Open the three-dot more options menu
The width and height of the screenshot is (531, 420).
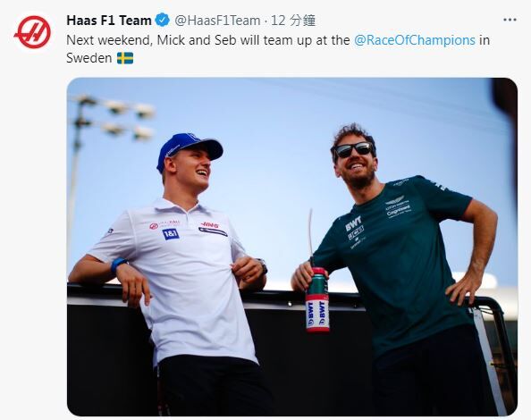(510, 20)
